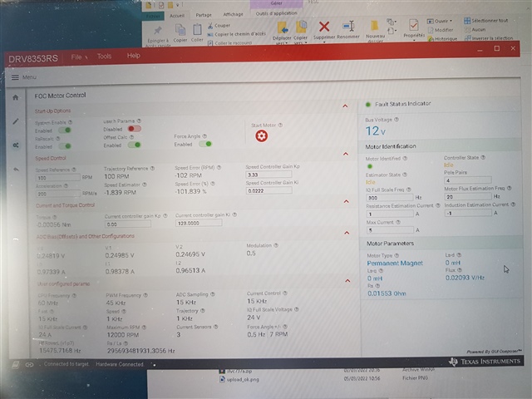Open the pencil edit sidebar icon
Image resolution: width=532 pixels, height=399 pixels.
pyautogui.click(x=16, y=121)
